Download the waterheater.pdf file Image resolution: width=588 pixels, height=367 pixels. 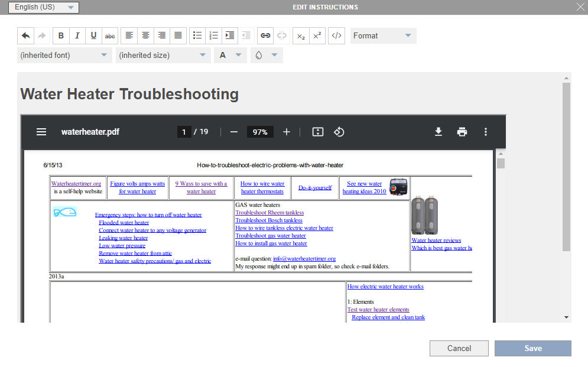438,132
